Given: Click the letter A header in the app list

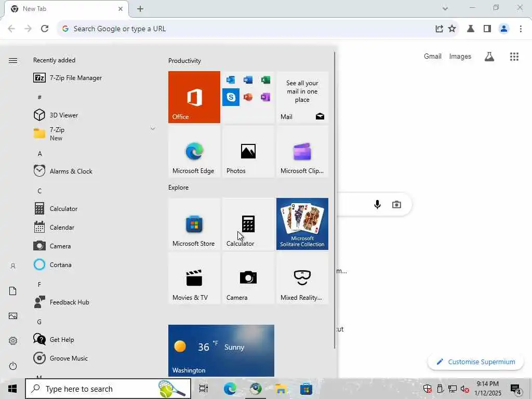Looking at the screenshot, I should click(x=39, y=154).
